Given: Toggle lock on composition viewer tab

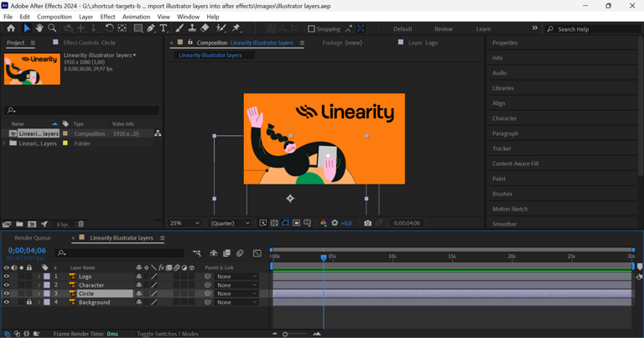Looking at the screenshot, I should [190, 42].
